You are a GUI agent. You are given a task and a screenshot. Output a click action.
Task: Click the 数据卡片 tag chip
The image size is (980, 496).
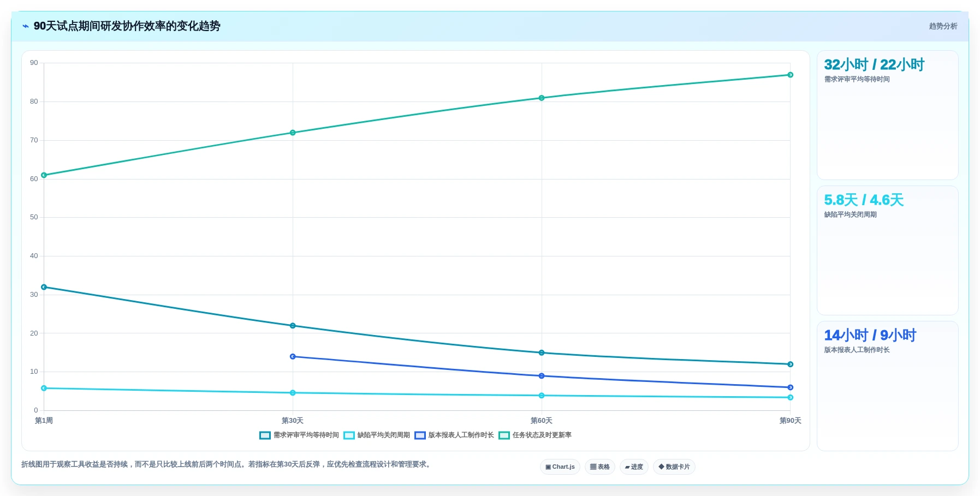pyautogui.click(x=674, y=467)
